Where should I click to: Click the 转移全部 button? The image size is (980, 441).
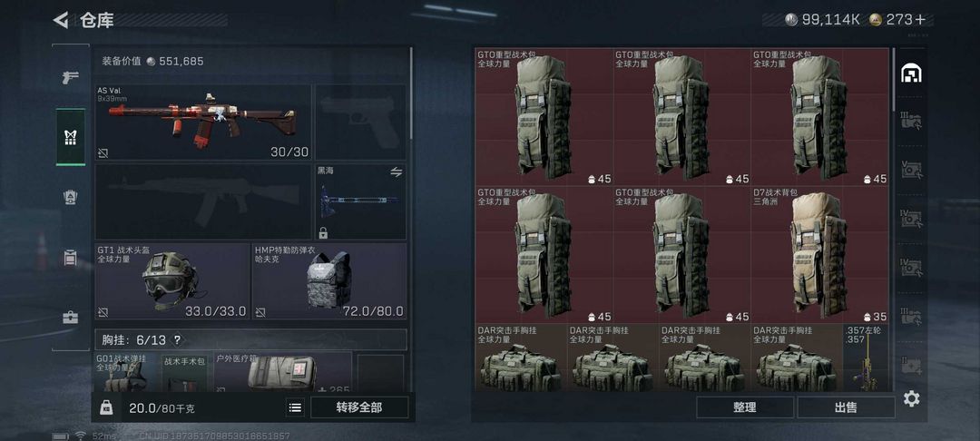tap(359, 407)
